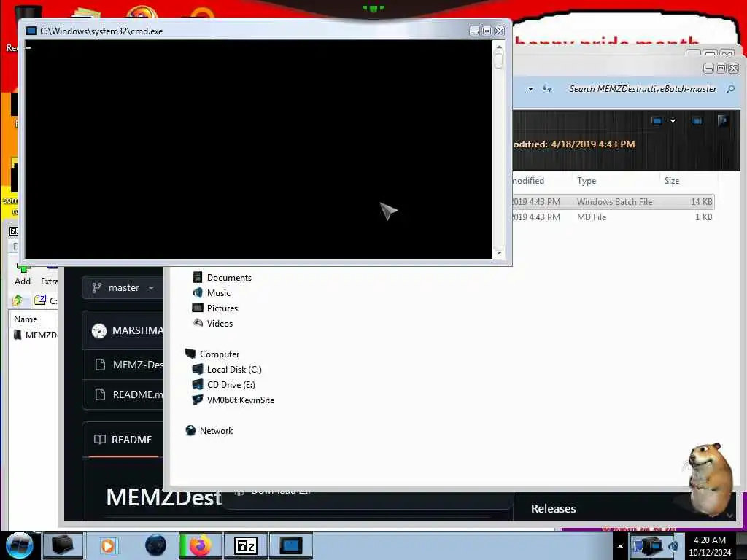Image resolution: width=747 pixels, height=560 pixels.
Task: Open Documents in Explorer navigation pane
Action: [x=229, y=278]
